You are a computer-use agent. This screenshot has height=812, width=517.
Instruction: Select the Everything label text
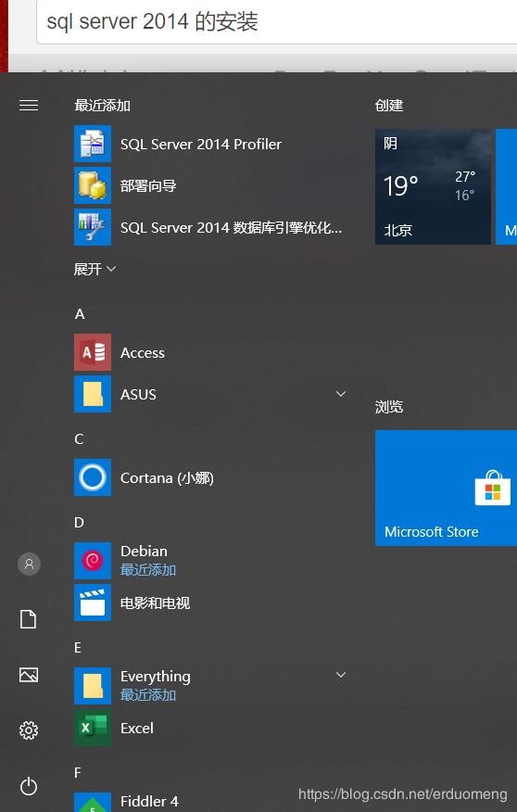point(156,677)
